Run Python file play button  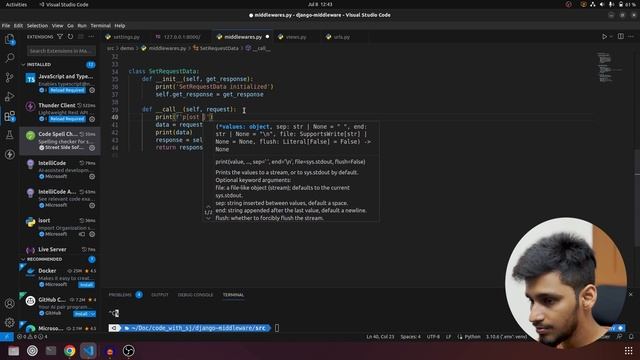tap(604, 37)
